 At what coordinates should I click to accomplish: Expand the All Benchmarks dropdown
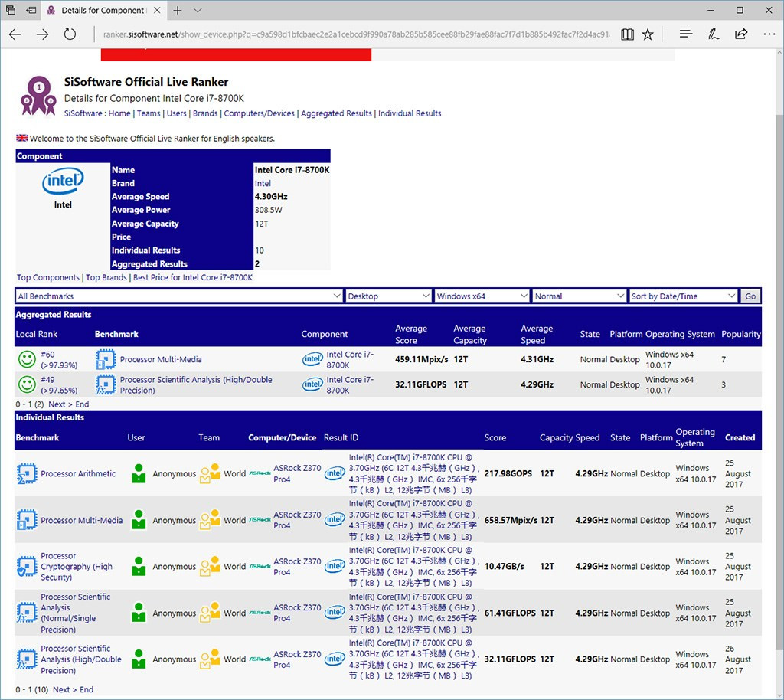(x=179, y=296)
